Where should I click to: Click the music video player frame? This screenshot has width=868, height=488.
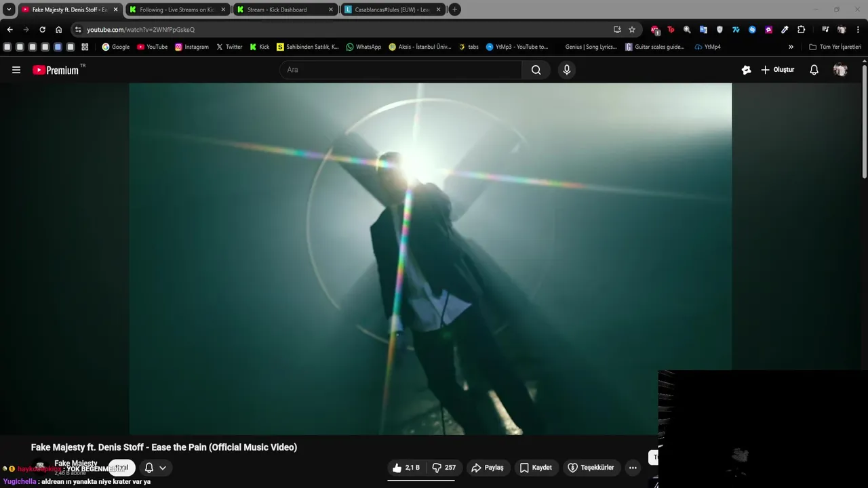tap(431, 259)
